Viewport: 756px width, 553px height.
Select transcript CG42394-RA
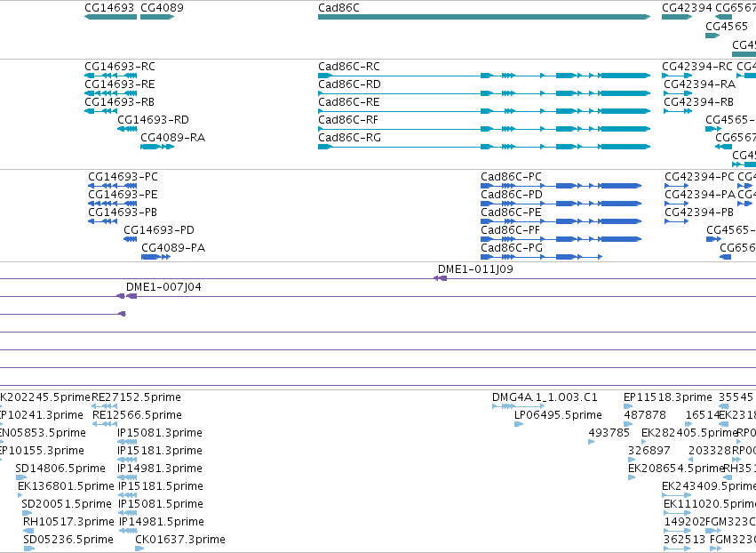(x=700, y=84)
